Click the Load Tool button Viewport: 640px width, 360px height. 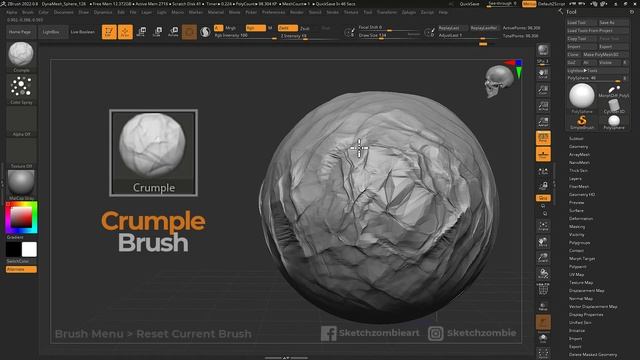tap(582, 23)
